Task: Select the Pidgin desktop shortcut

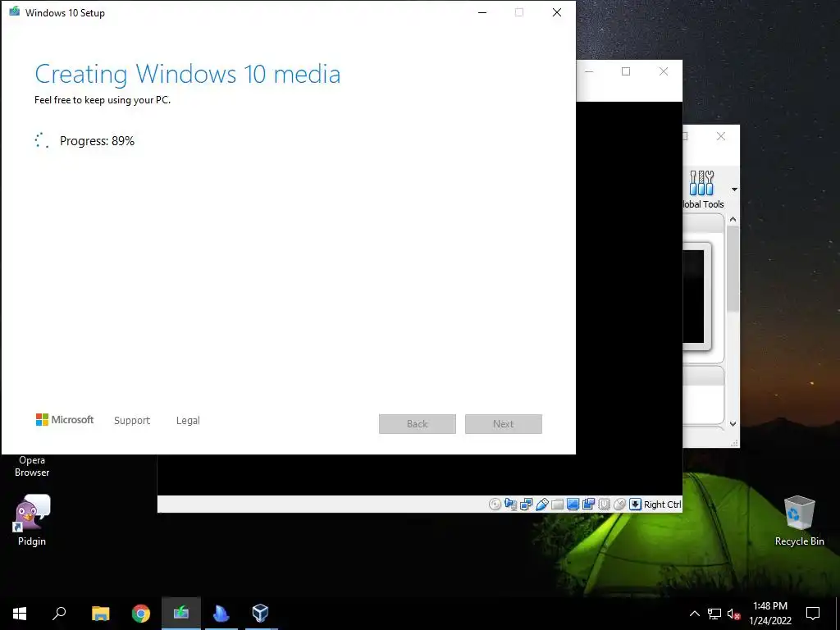Action: coord(32,520)
